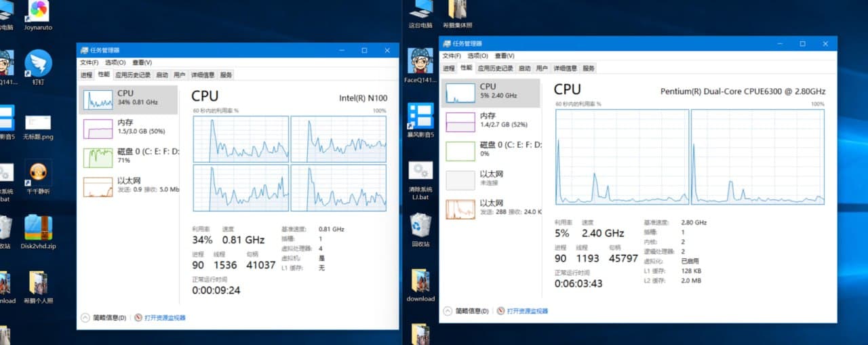Switch to 详细信息 tab in Intel N100 window
Image resolution: width=868 pixels, height=345 pixels.
203,75
